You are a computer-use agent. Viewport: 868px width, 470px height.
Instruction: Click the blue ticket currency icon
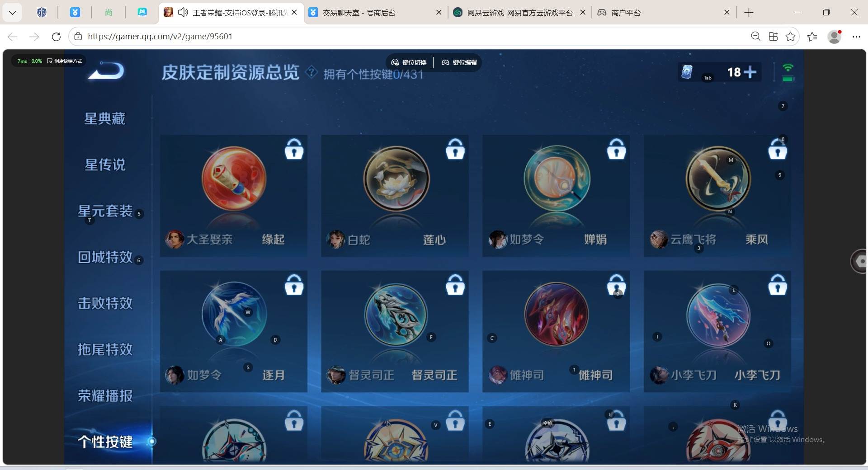[687, 72]
